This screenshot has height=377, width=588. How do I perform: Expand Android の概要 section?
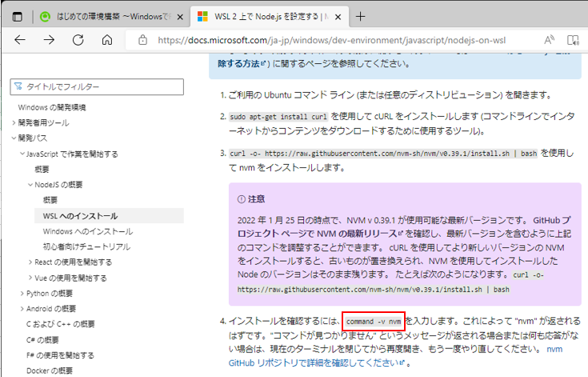(22, 308)
